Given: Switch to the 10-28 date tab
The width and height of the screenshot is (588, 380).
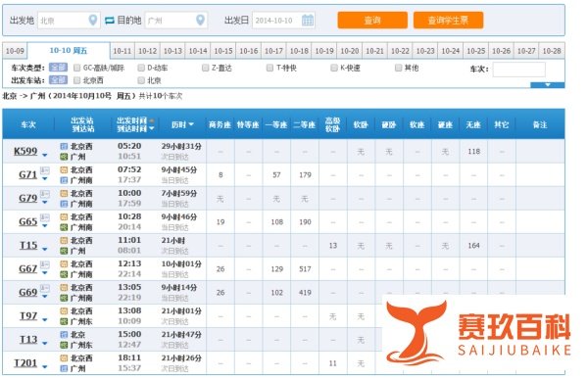Looking at the screenshot, I should pos(552,51).
